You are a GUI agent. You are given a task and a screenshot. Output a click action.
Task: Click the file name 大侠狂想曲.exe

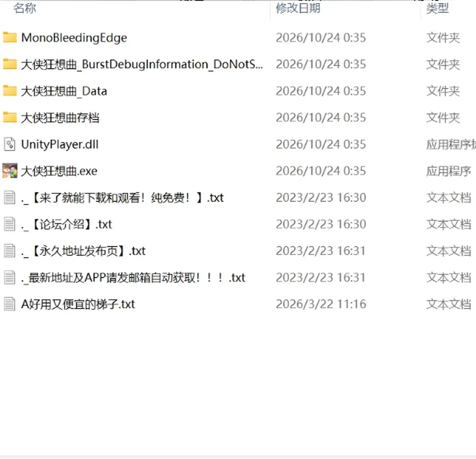[59, 171]
